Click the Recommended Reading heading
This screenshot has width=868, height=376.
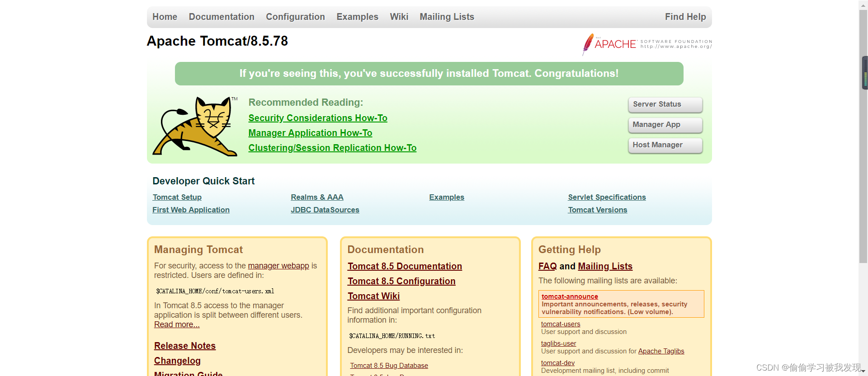(x=306, y=103)
